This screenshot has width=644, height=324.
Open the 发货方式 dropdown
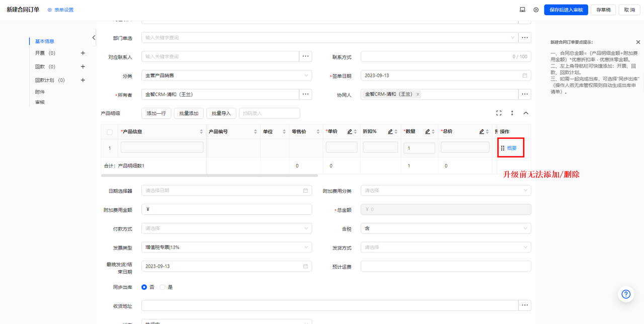[446, 247]
